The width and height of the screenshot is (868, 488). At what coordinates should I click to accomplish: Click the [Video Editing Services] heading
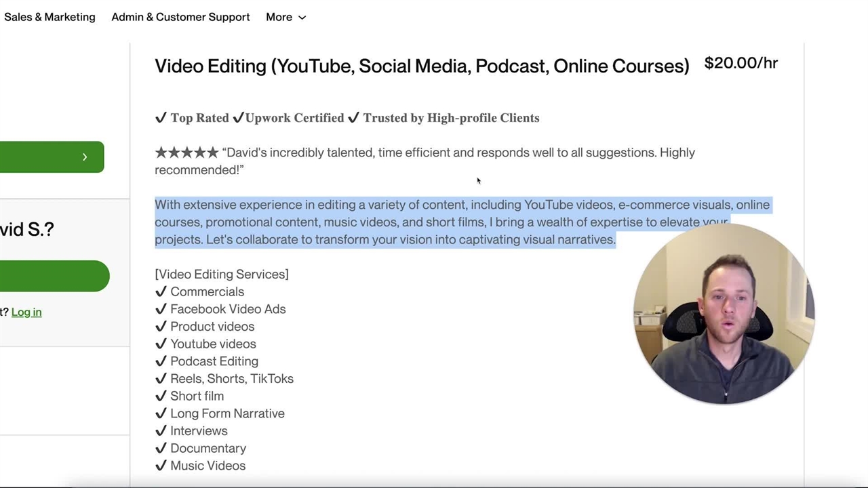pyautogui.click(x=222, y=274)
